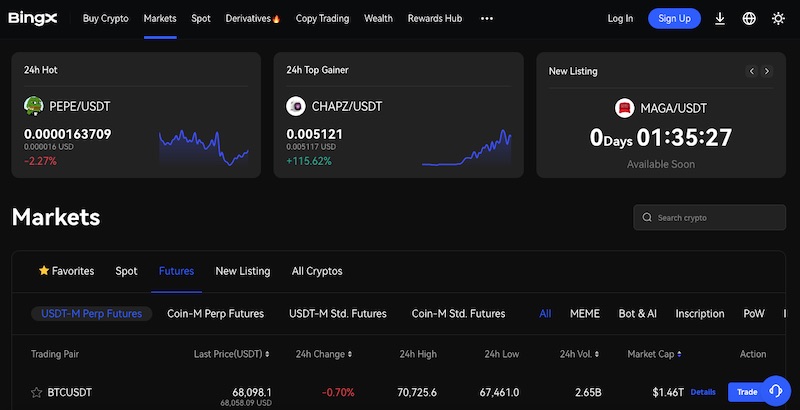Click the PEPE coin icon

point(33,106)
